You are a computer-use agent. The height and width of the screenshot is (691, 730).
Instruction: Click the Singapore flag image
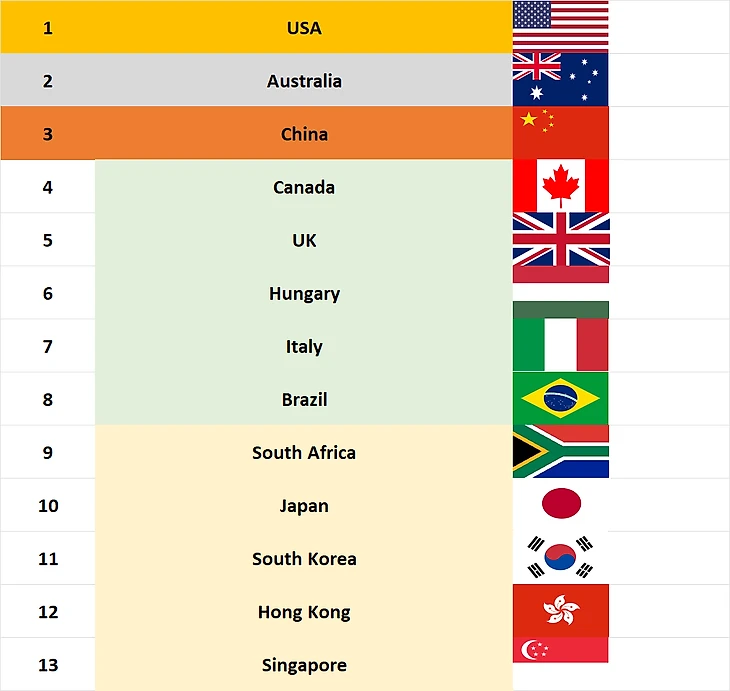pos(561,650)
